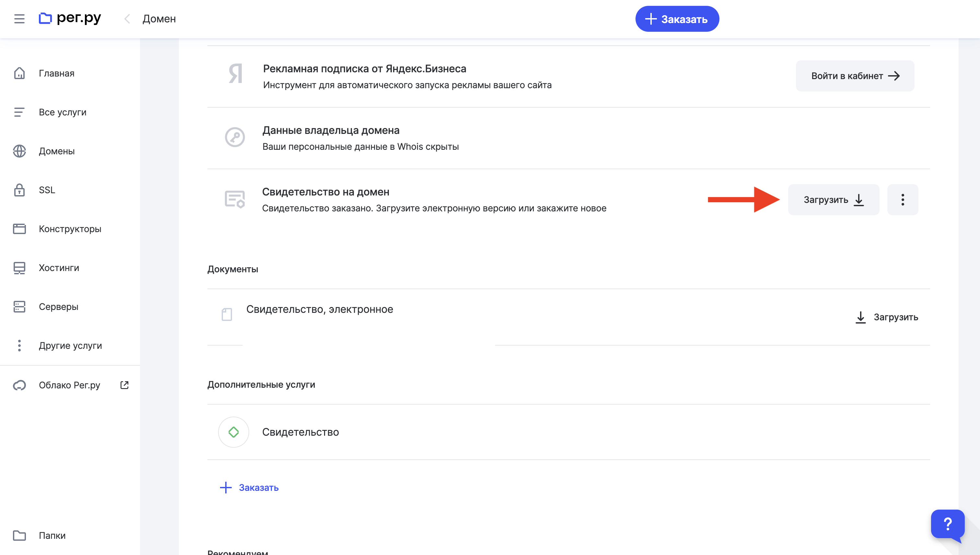Image resolution: width=980 pixels, height=555 pixels.
Task: Click the Yandex Я icon
Action: pyautogui.click(x=236, y=73)
